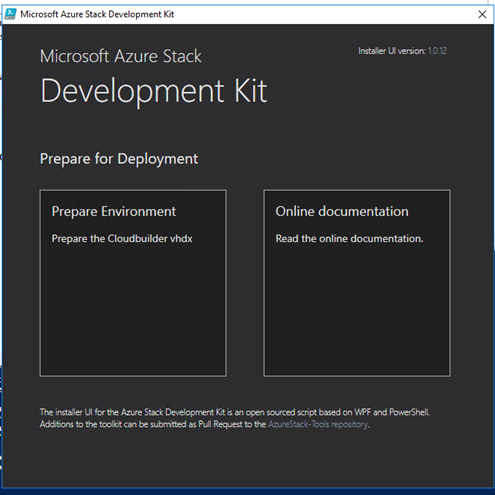
Task: Open the Prepare Environment tile
Action: pos(133,283)
